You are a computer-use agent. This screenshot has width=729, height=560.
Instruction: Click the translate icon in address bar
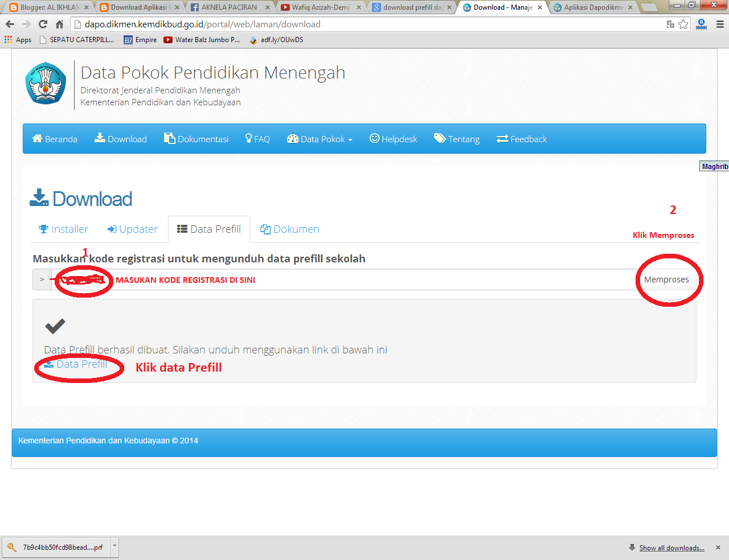(x=670, y=24)
